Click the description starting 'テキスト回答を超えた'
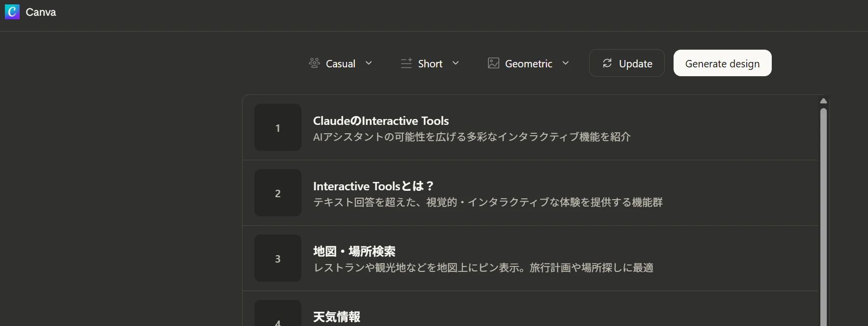The image size is (868, 326). click(488, 202)
